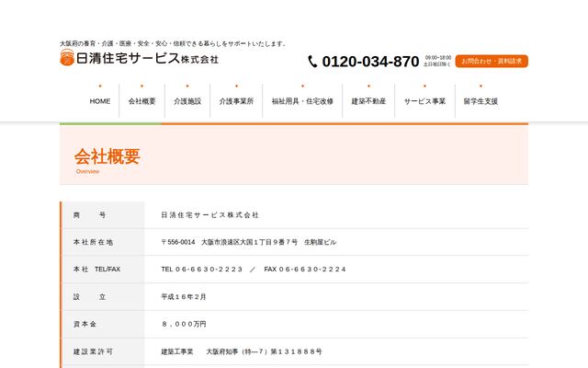Screen dimensions: 588x368
Task: Open the 留学生支援 menu item
Action: pyautogui.click(x=481, y=101)
